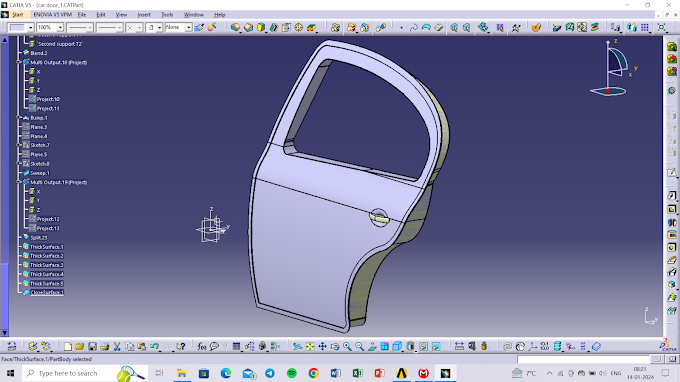Viewport: 680px width, 382px height.
Task: Open the Insert menu
Action: pyautogui.click(x=144, y=15)
